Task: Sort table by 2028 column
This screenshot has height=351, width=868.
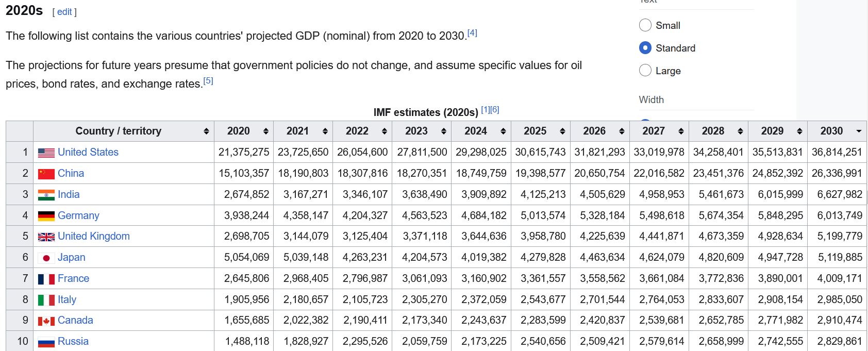Action: [x=719, y=131]
